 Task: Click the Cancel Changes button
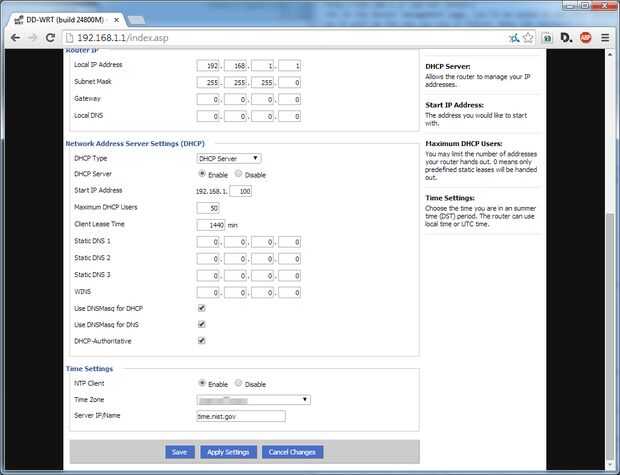[x=292, y=452]
